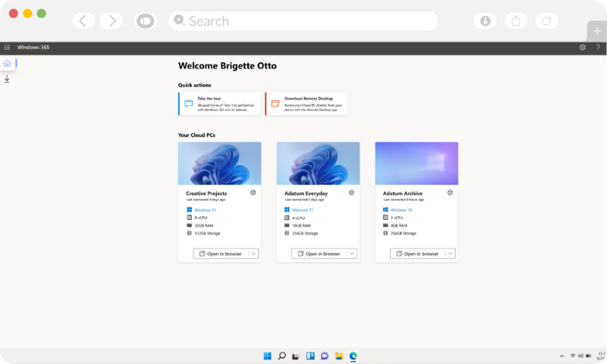
Task: Click the browser Search address field
Action: (303, 21)
